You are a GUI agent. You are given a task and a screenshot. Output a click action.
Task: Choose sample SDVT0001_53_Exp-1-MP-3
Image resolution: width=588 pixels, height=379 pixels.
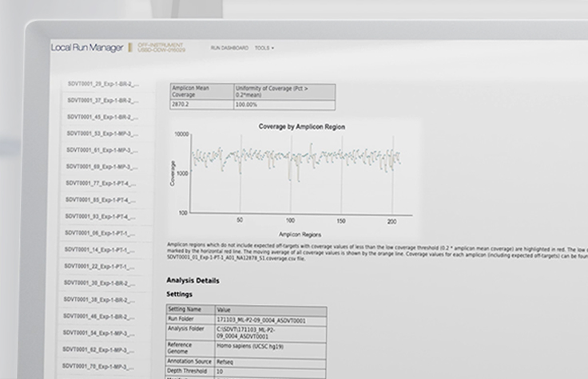tap(102, 133)
